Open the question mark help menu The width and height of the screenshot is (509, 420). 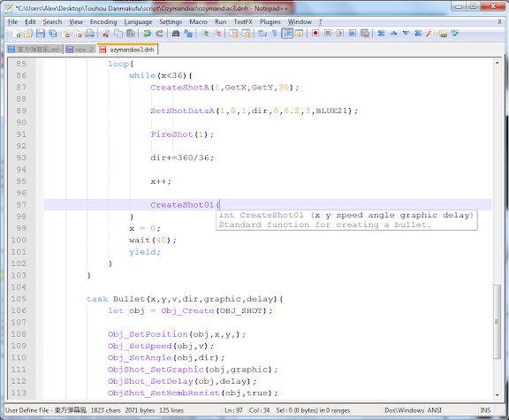point(321,22)
